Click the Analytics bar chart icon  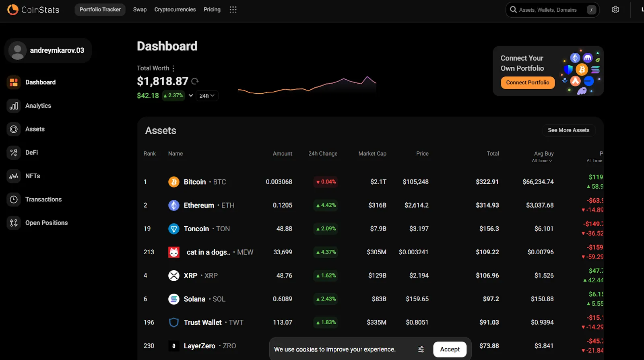click(x=14, y=106)
